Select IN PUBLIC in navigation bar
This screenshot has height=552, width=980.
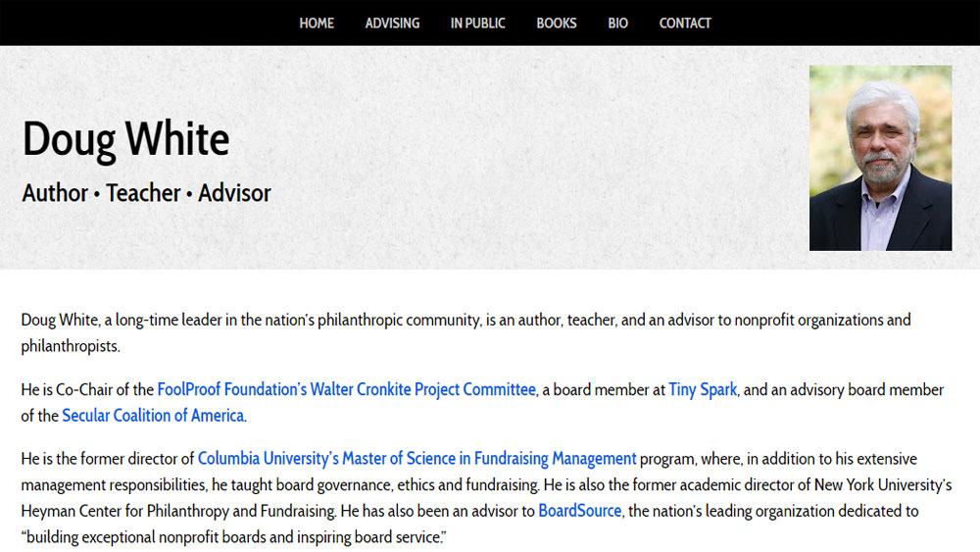coord(477,24)
